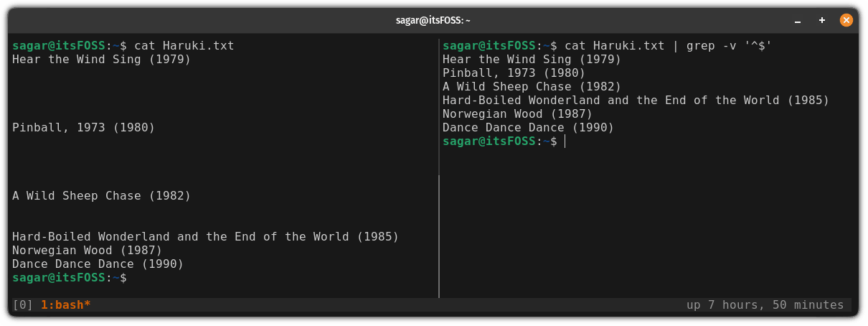Click Hard-Boiled Wonderland line in right pane

point(636,101)
